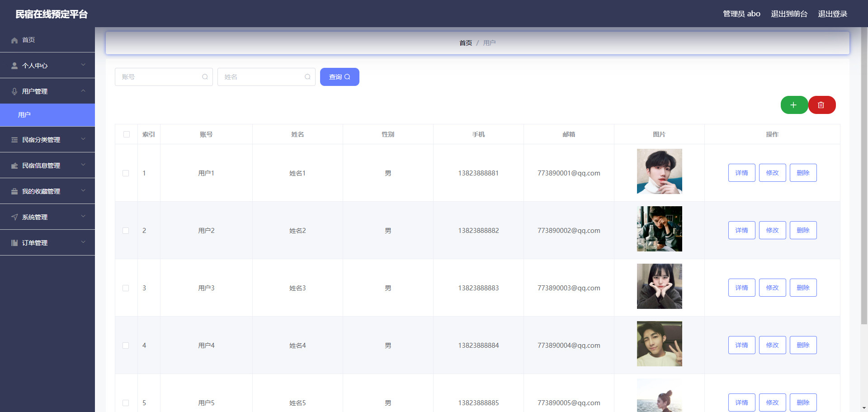The height and width of the screenshot is (412, 868).
Task: Check the checkbox for row 用户3
Action: 126,288
